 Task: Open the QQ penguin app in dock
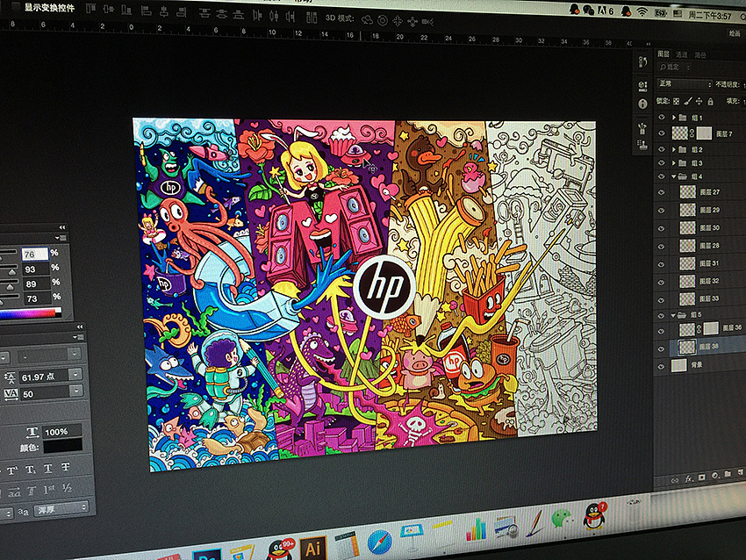coord(594,516)
